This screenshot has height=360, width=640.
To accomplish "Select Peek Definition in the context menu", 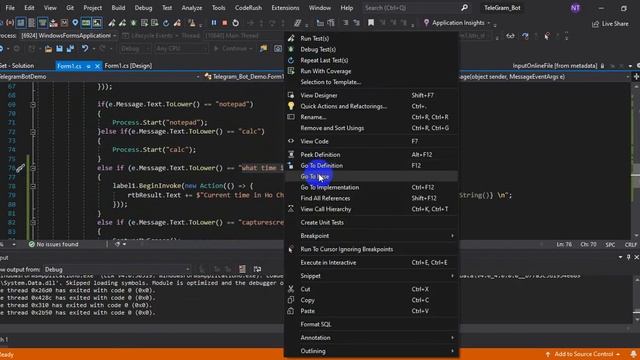I will point(371,155).
